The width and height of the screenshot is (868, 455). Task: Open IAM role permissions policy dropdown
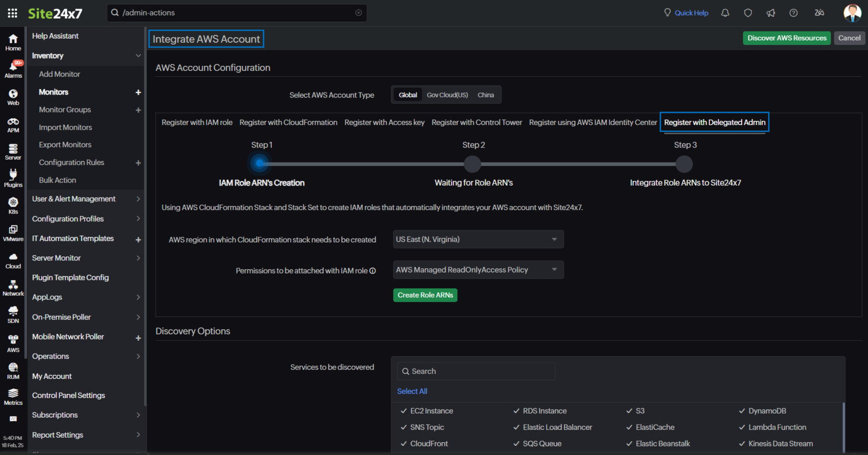click(478, 270)
